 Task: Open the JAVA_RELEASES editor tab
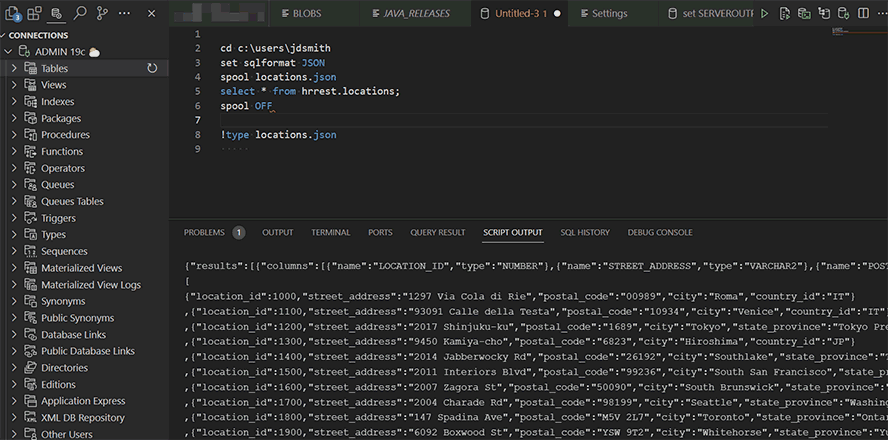(410, 14)
